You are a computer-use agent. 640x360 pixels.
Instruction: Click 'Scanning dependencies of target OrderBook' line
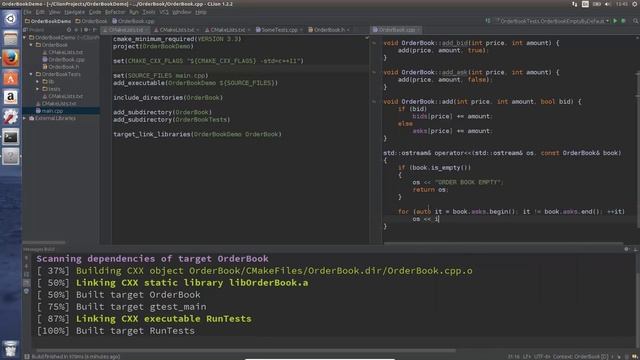(152, 259)
